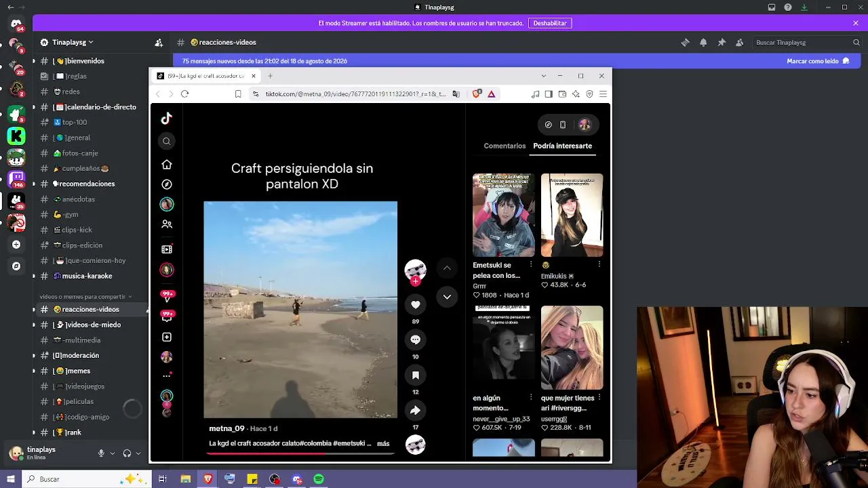Open TikTok Friends icon in sidebar

tap(167, 224)
